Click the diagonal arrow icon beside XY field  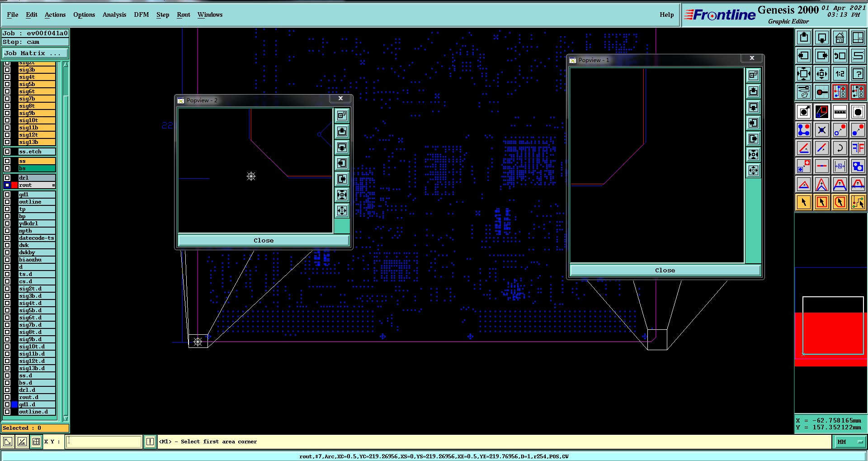pyautogui.click(x=8, y=442)
